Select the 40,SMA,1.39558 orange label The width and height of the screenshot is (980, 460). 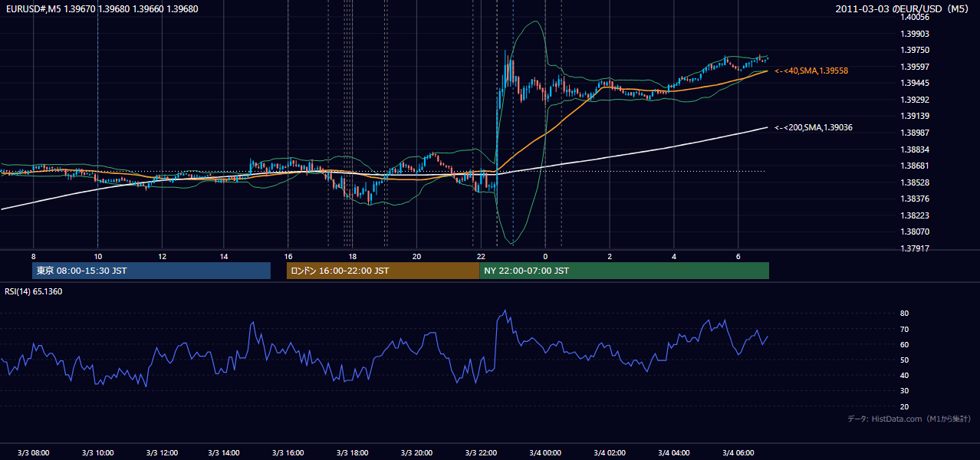pos(811,71)
